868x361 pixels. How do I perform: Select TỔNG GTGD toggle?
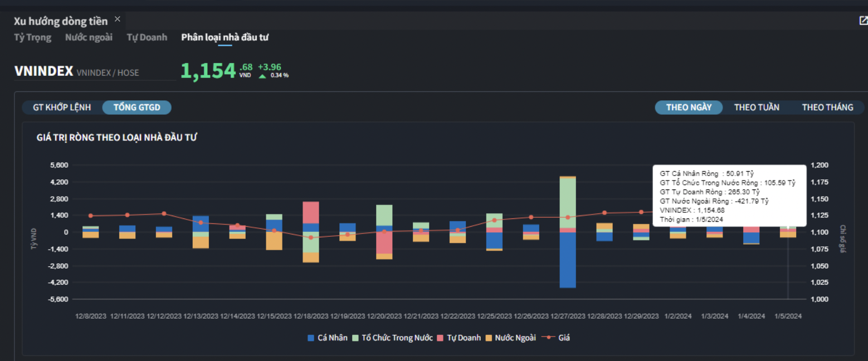coord(136,108)
